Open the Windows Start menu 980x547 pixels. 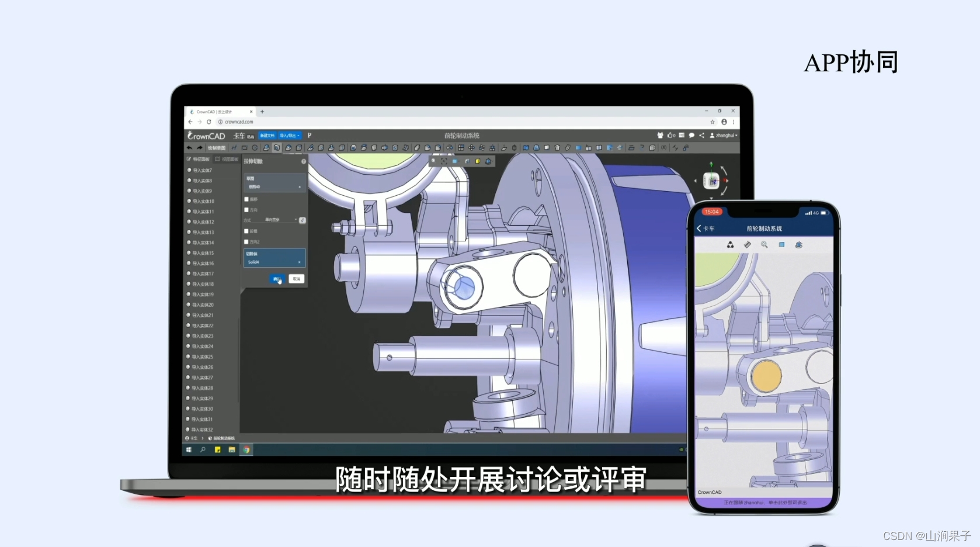[x=189, y=450]
